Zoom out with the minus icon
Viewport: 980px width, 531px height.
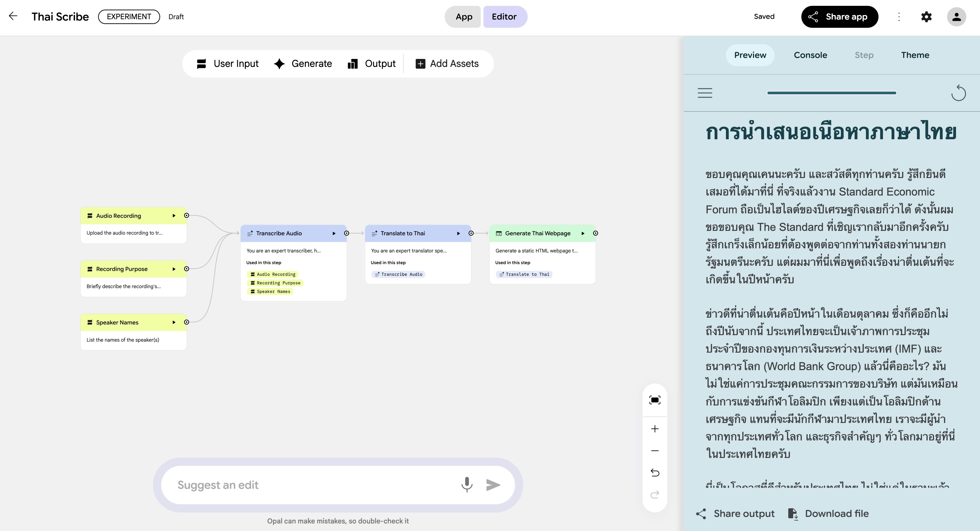click(655, 451)
